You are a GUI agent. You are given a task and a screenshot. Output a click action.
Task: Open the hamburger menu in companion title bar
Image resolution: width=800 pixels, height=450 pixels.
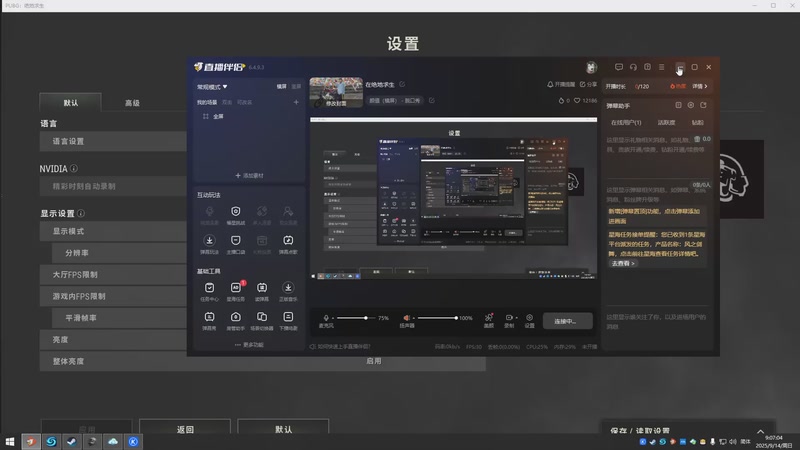[662, 67]
